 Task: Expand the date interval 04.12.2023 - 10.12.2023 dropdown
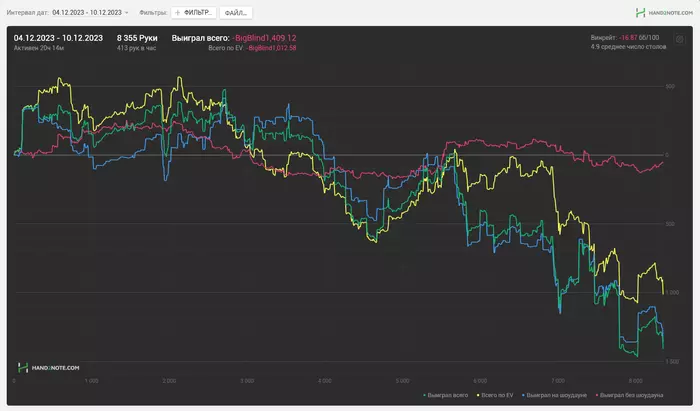90,12
